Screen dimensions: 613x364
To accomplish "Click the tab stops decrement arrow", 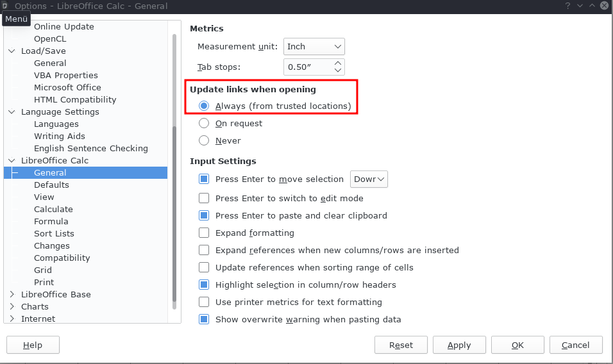I will click(338, 70).
